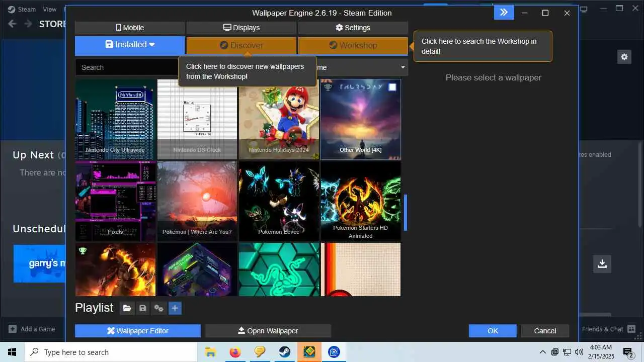The height and width of the screenshot is (362, 644).
Task: Click the double-arrow expand button in title bar
Action: [x=504, y=13]
